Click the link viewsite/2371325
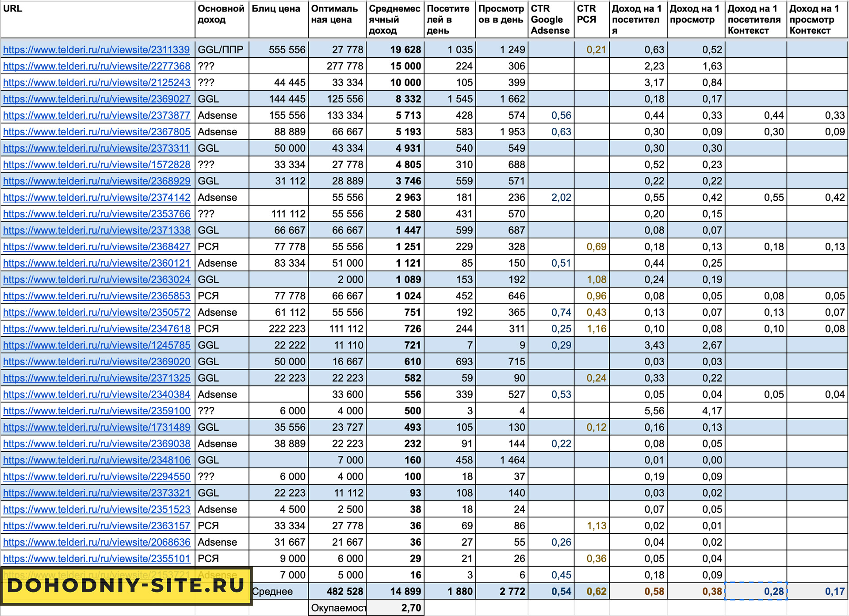This screenshot has height=616, width=849. click(96, 378)
